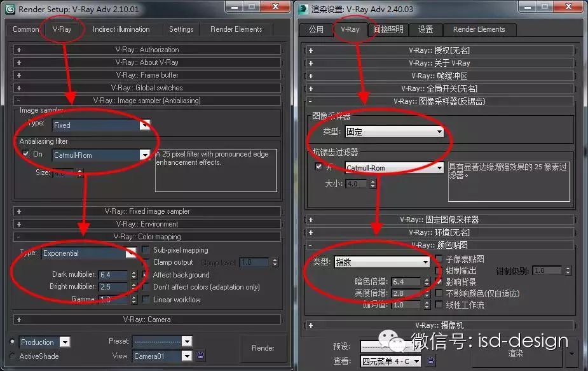Screen dimensions: 588x371
Task: Adjust the Bright multiplier spinner in left panel
Action: tap(134, 286)
